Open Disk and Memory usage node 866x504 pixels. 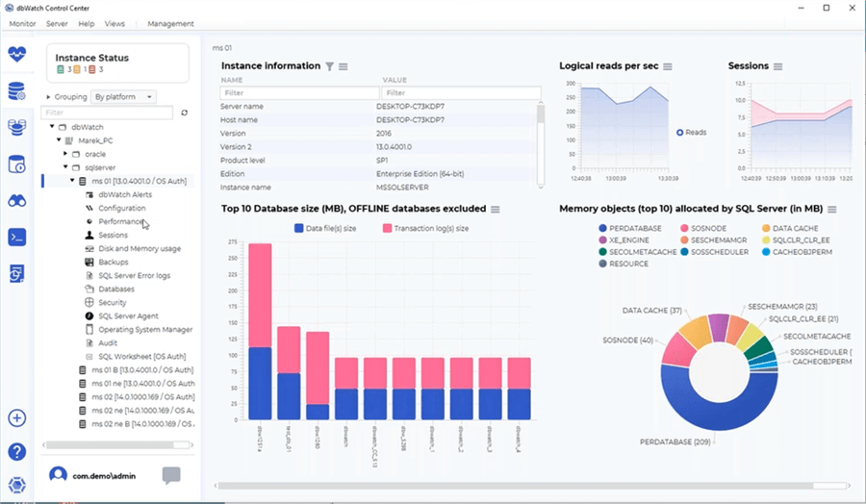140,248
